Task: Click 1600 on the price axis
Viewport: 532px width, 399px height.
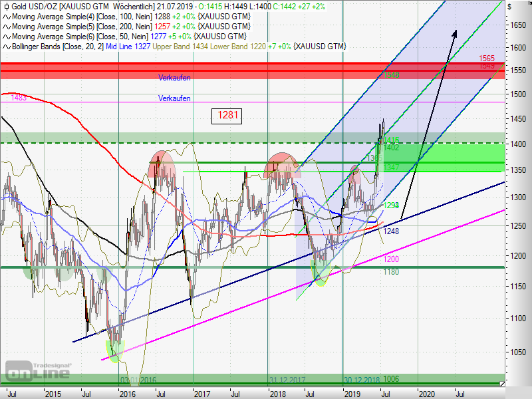Action: tap(517, 48)
